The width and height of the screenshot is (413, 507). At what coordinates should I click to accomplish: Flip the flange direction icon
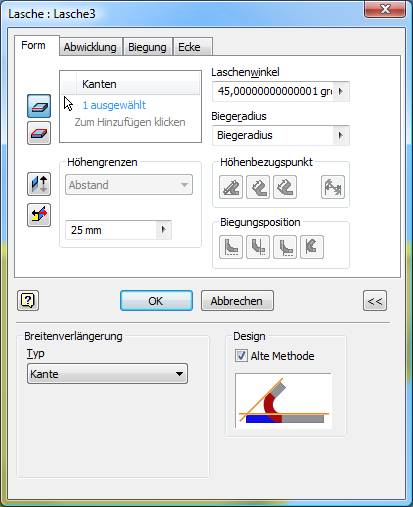[39, 184]
